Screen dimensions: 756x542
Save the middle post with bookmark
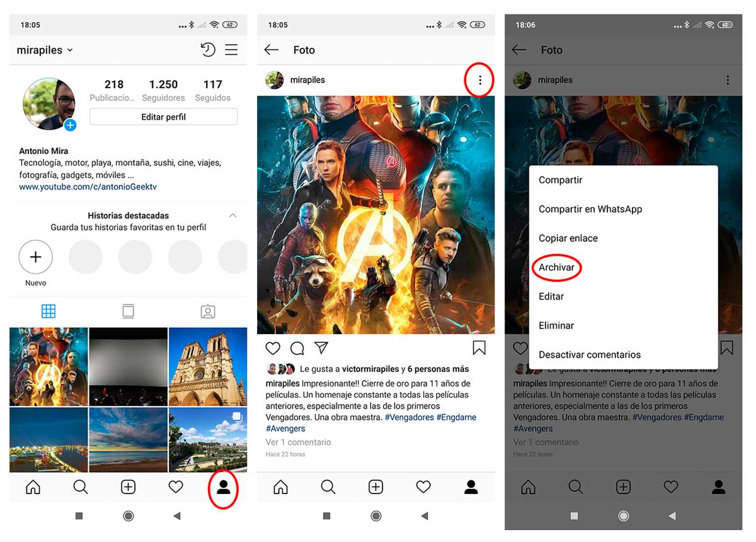(479, 348)
